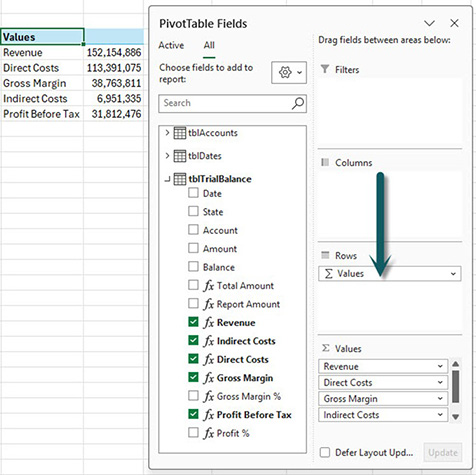
Task: Check the Account field checkbox
Action: pyautogui.click(x=193, y=230)
